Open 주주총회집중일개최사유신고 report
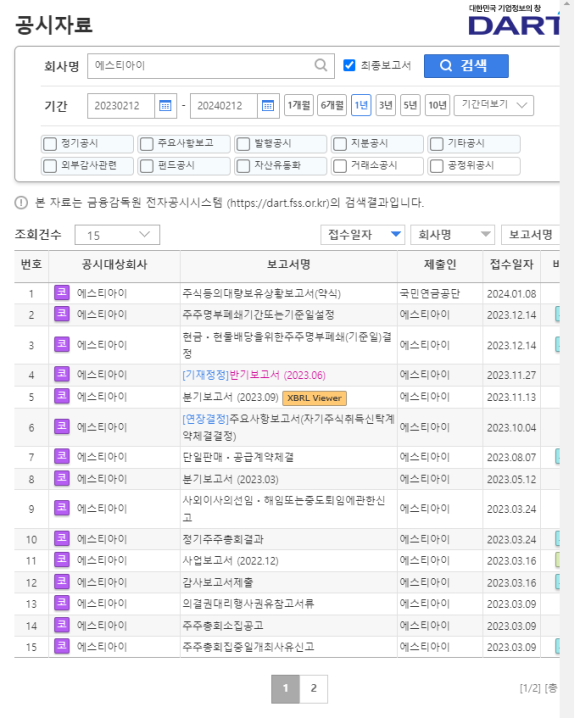 click(x=248, y=647)
